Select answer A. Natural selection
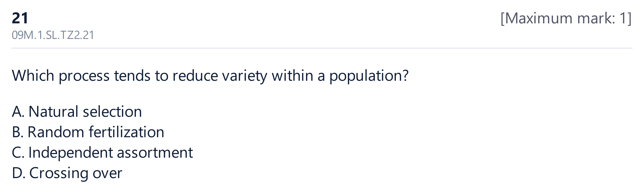Screen dimensions: 644x192 click(77, 111)
